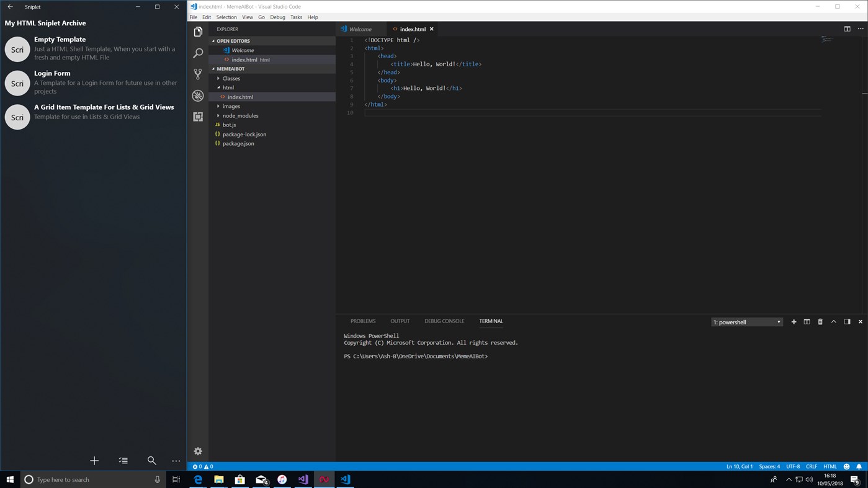Open package-lock.json in the Explorer tree
868x488 pixels.
pos(272,134)
